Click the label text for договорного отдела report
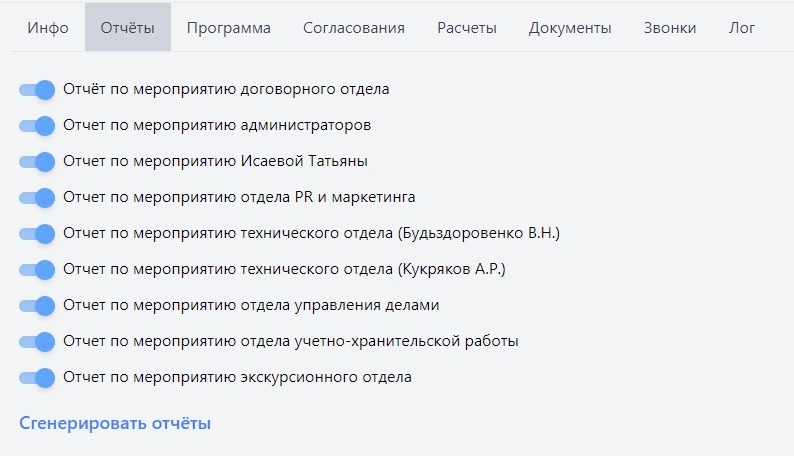Viewport: 794px width, 456px height. pyautogui.click(x=226, y=89)
